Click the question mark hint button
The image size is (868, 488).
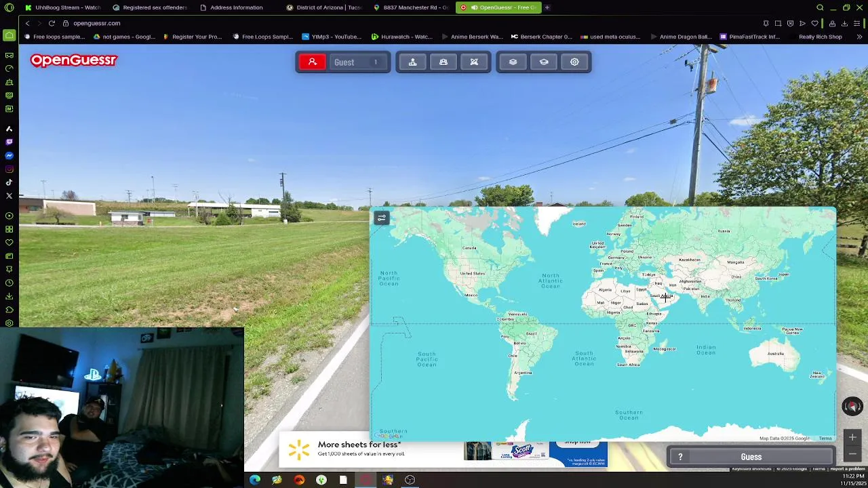tap(680, 457)
